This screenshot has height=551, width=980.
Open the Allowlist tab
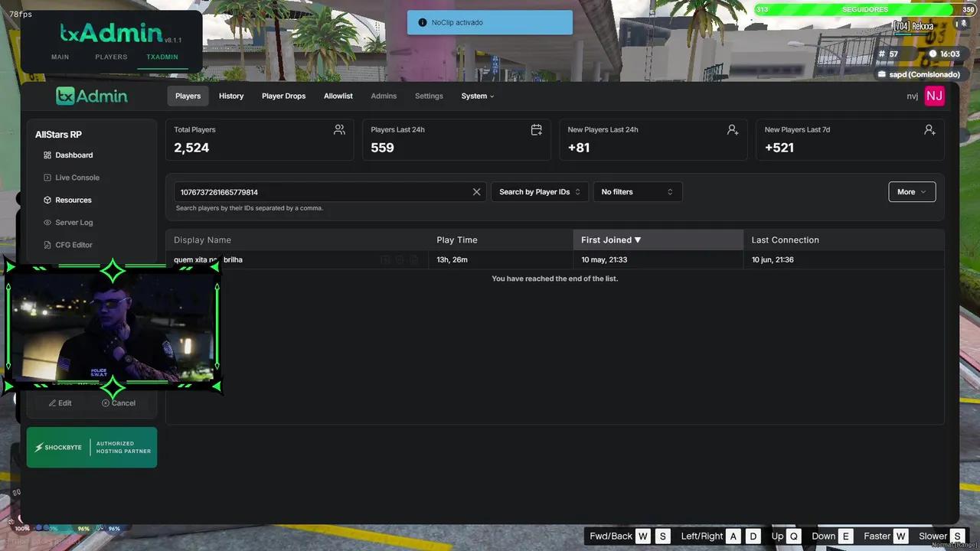coord(338,96)
